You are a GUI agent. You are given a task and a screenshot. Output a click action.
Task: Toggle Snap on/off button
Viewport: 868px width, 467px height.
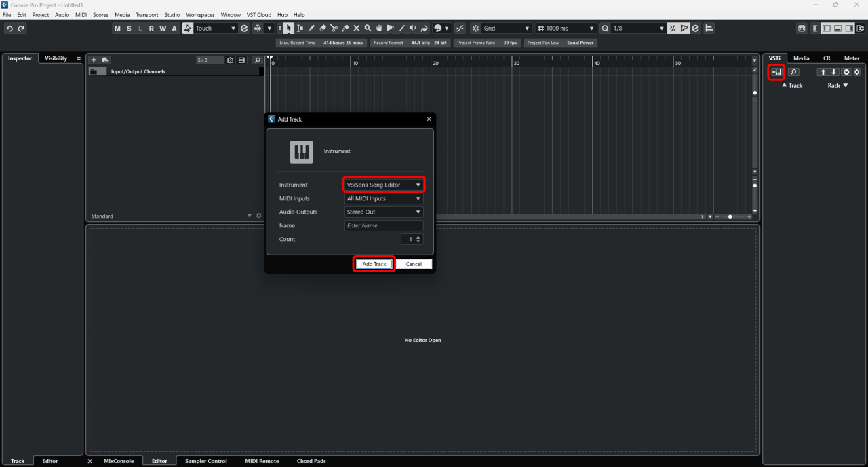(475, 29)
